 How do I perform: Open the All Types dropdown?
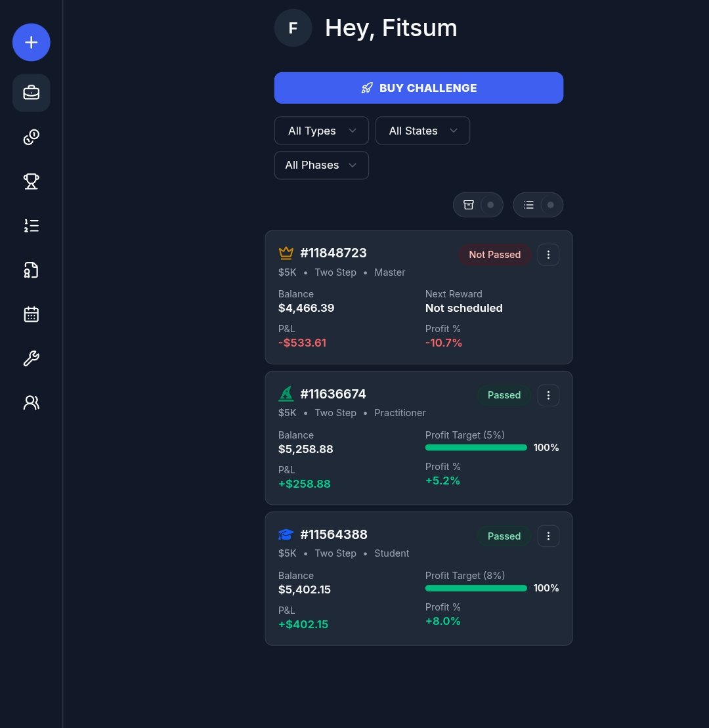point(322,131)
